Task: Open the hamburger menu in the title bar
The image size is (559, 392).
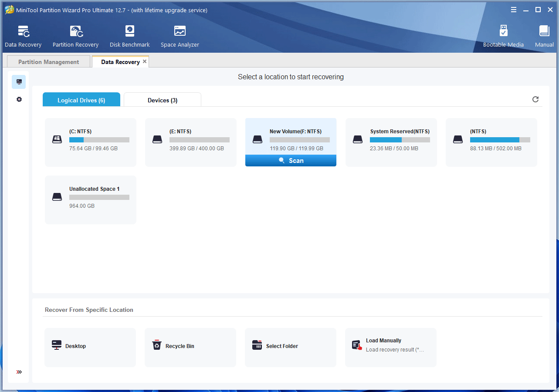Action: [514, 10]
